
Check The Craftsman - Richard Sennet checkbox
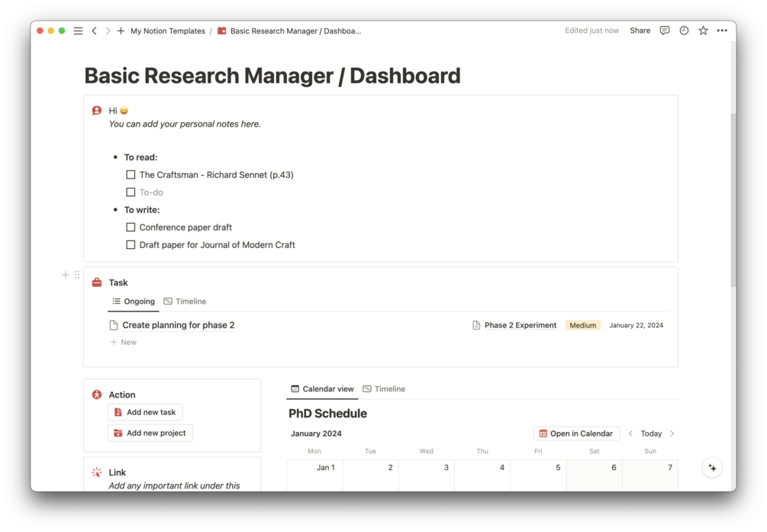(131, 175)
